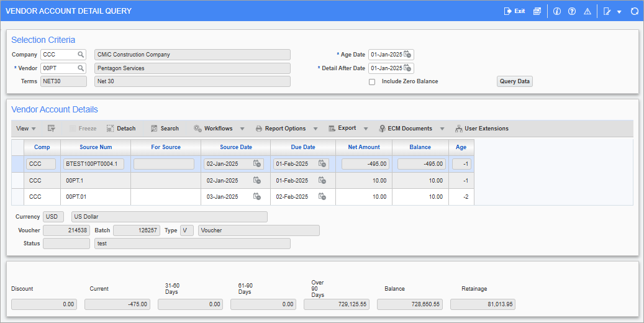Sort by the Net Amount column header
The width and height of the screenshot is (644, 323).
click(364, 147)
